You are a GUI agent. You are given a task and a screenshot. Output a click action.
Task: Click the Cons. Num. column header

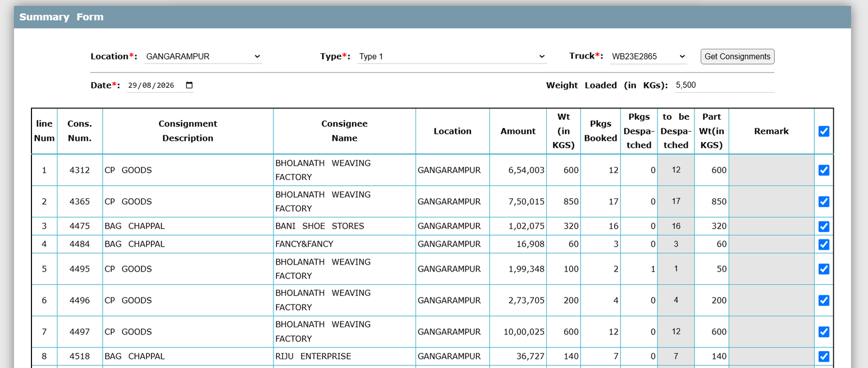(x=80, y=131)
